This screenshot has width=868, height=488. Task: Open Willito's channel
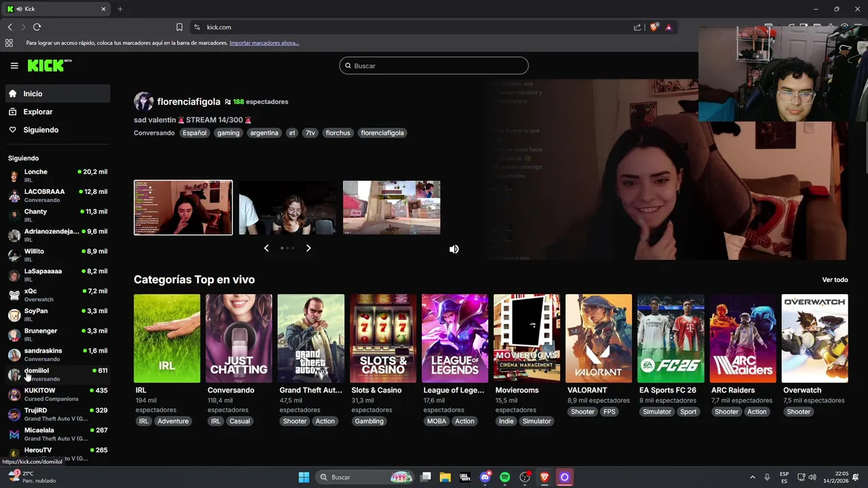(58, 255)
